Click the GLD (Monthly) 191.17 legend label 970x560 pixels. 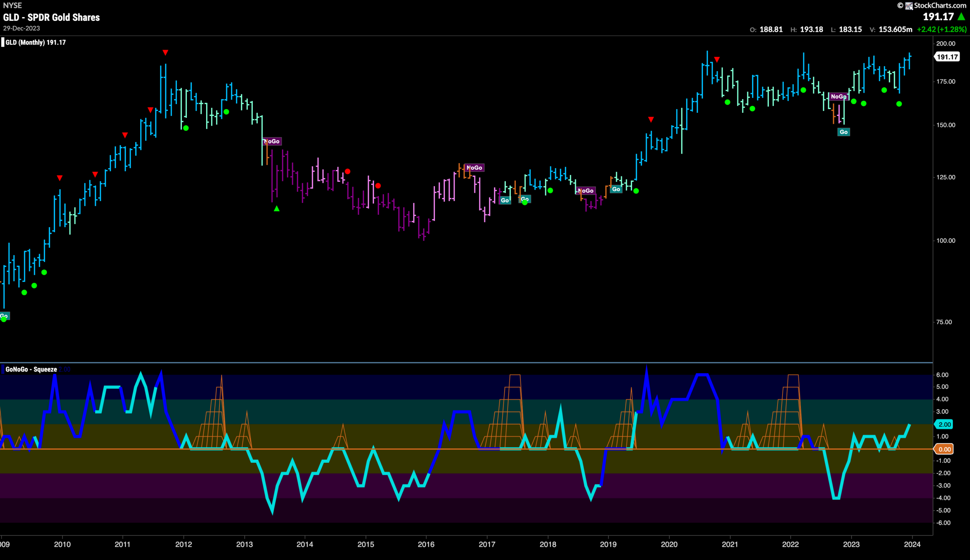pos(36,42)
